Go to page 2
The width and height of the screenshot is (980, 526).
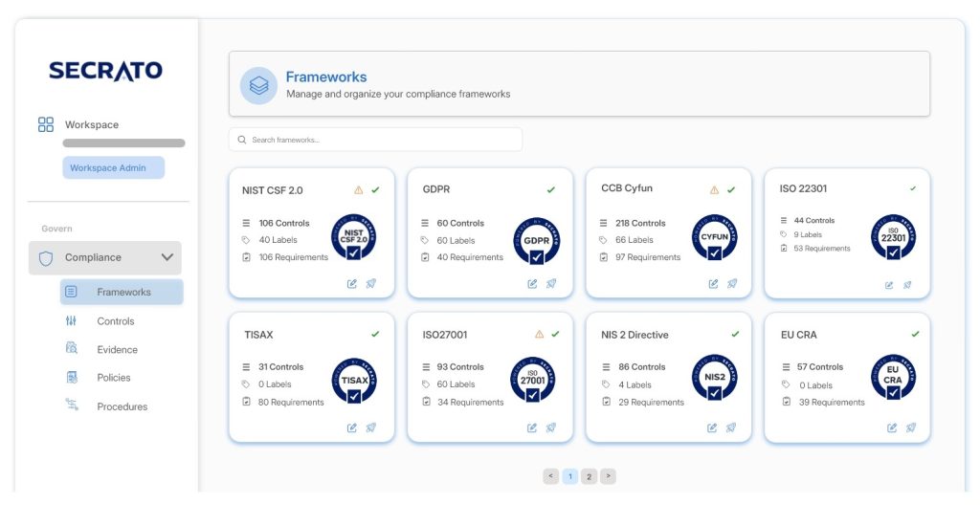coord(589,476)
